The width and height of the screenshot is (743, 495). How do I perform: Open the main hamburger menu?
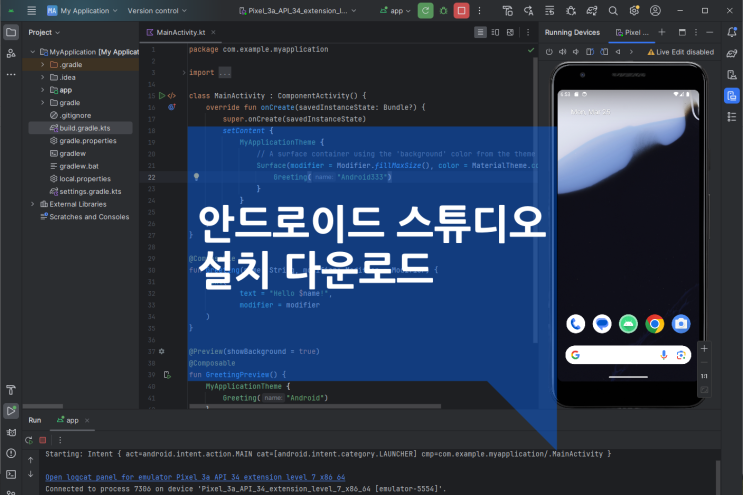coord(31,10)
